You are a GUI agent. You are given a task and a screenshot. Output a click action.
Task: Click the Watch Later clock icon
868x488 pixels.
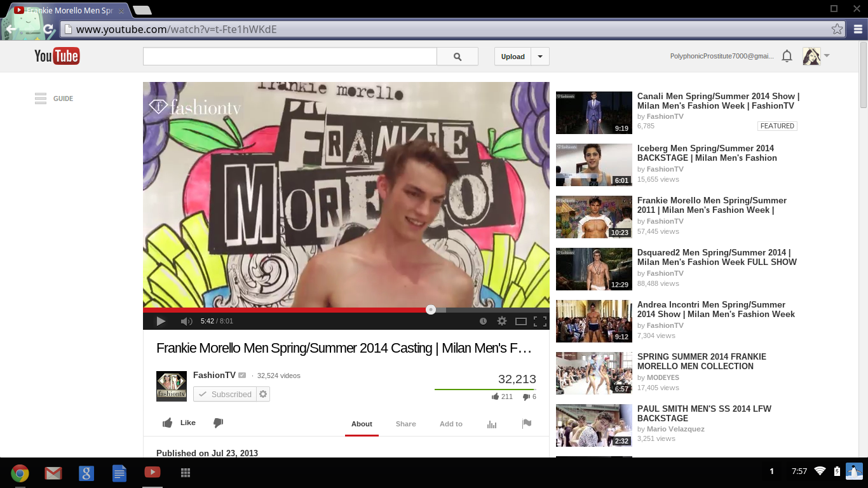[x=483, y=322]
